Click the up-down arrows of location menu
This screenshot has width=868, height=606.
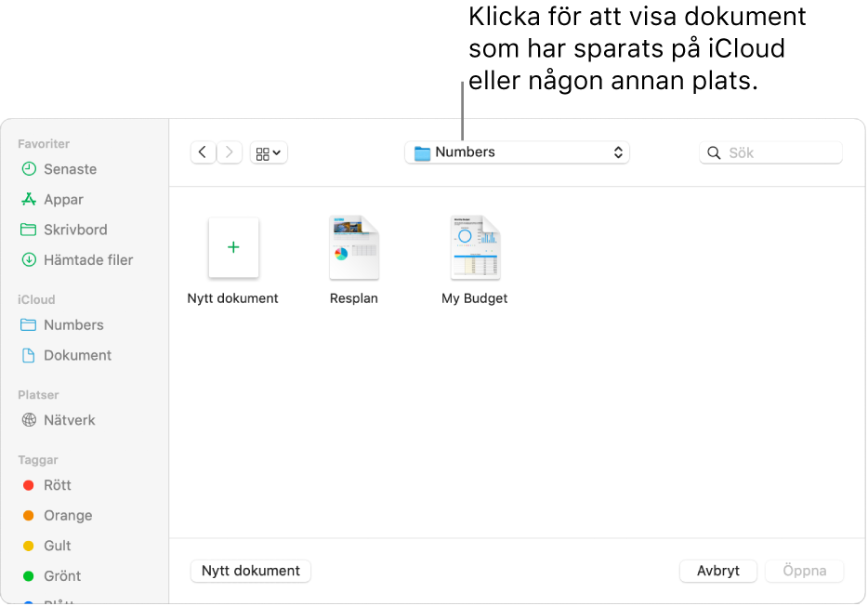point(618,152)
